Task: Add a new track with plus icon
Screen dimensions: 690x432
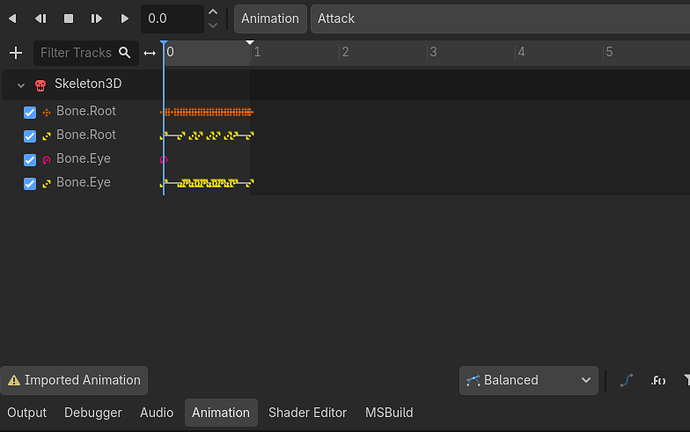Action: click(x=16, y=53)
